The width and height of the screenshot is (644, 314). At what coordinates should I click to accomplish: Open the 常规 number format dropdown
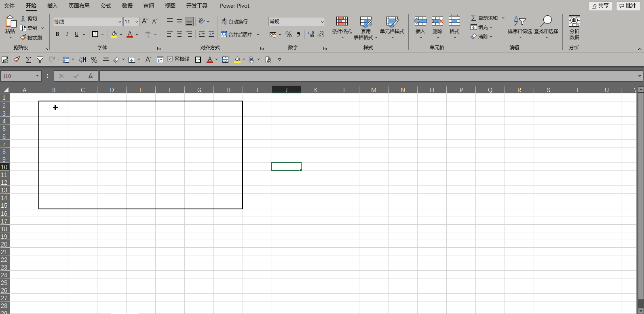(322, 22)
